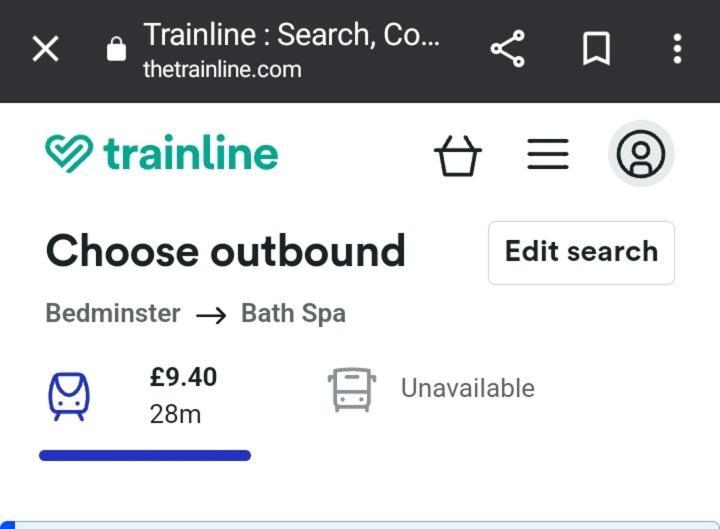Tap the Bedminster origin station text
This screenshot has height=529, width=720.
113,313
